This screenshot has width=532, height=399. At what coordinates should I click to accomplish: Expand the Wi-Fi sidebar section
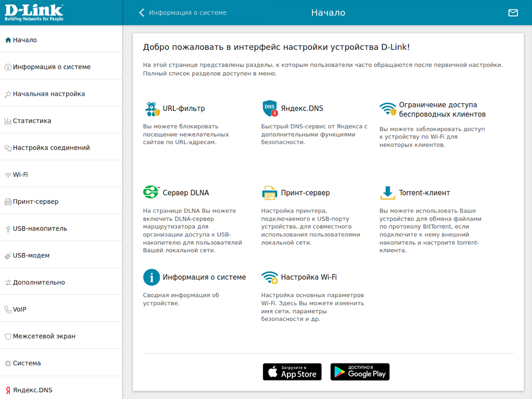pyautogui.click(x=21, y=175)
